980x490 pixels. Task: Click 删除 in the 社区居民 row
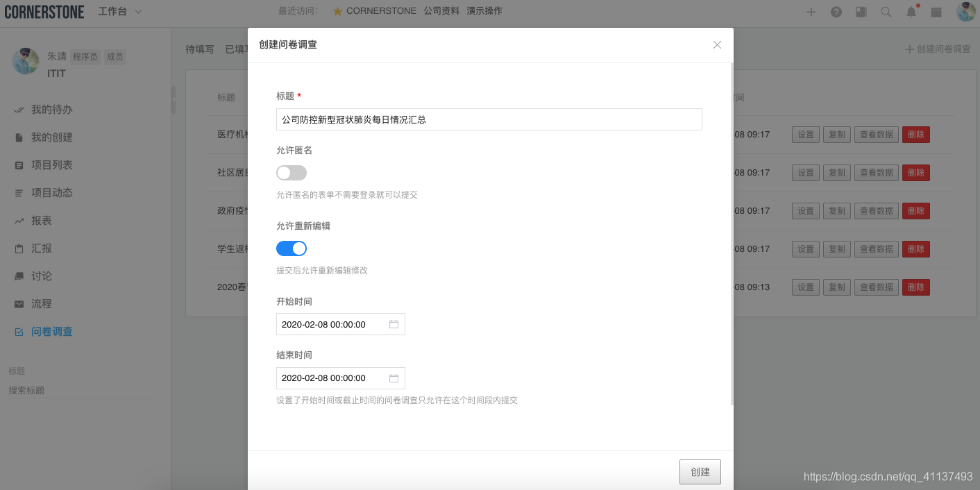coord(916,173)
